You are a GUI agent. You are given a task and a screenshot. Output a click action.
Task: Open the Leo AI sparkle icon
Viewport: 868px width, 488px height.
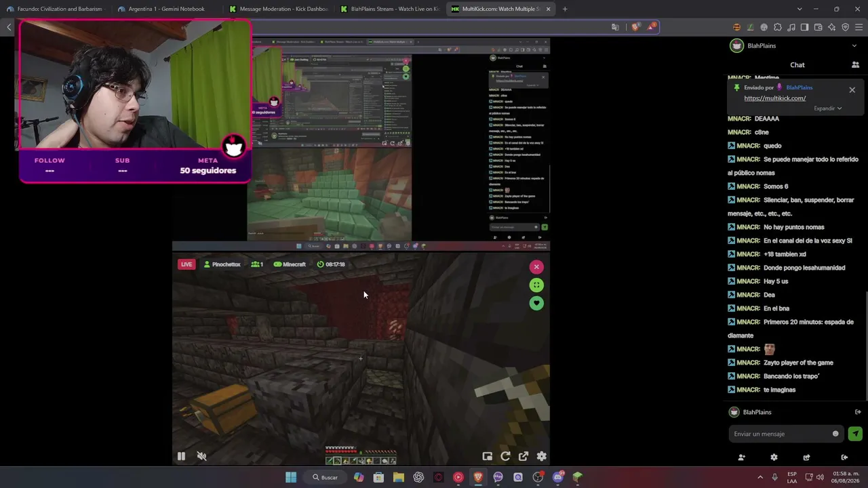pos(831,27)
